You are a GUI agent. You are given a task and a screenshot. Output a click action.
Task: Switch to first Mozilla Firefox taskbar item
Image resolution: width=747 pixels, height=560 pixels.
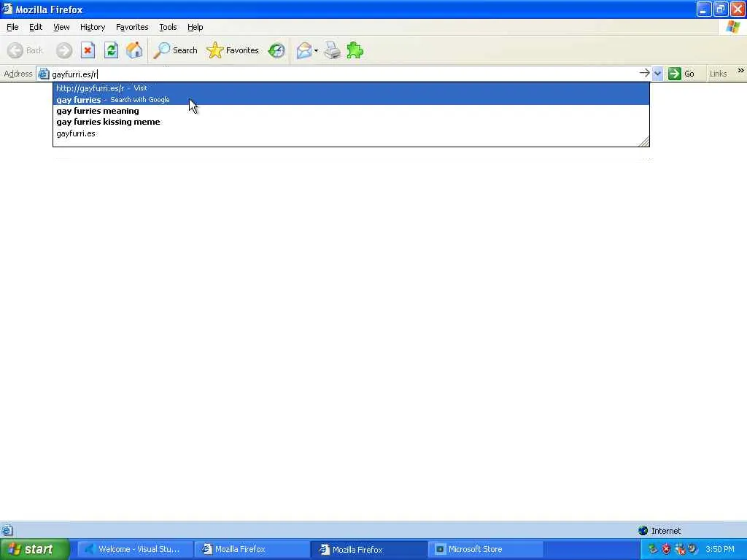click(x=252, y=549)
